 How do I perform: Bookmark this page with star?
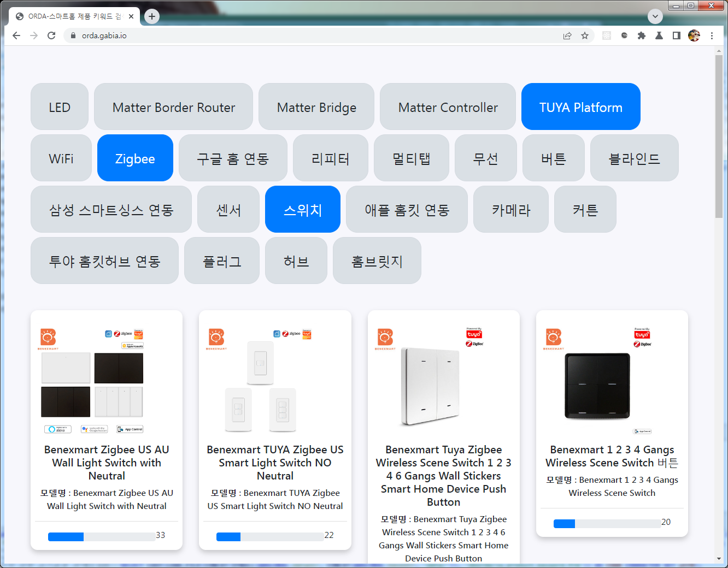[x=585, y=35]
